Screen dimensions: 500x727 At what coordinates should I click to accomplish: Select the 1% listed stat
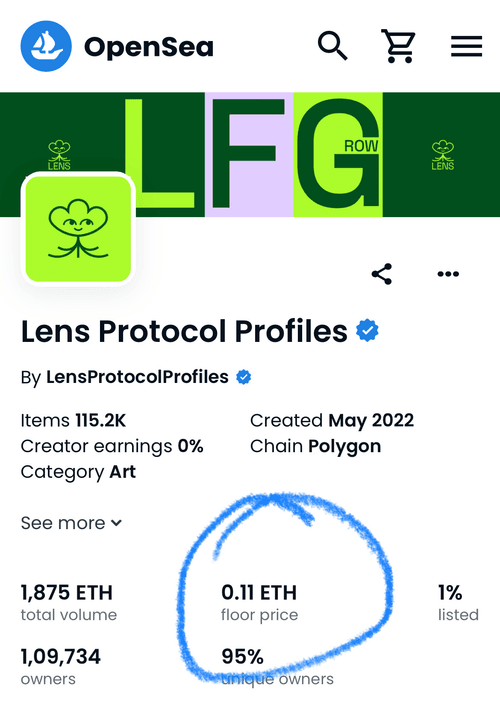[458, 602]
